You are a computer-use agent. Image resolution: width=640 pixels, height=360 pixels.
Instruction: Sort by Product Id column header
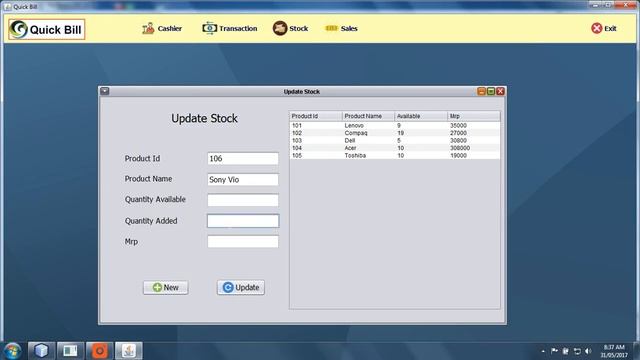coord(316,116)
